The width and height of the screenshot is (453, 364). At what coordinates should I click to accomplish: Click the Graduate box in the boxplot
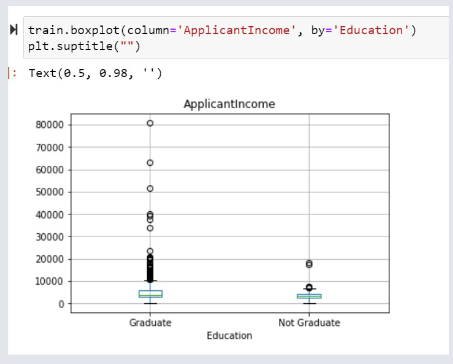pyautogui.click(x=150, y=294)
